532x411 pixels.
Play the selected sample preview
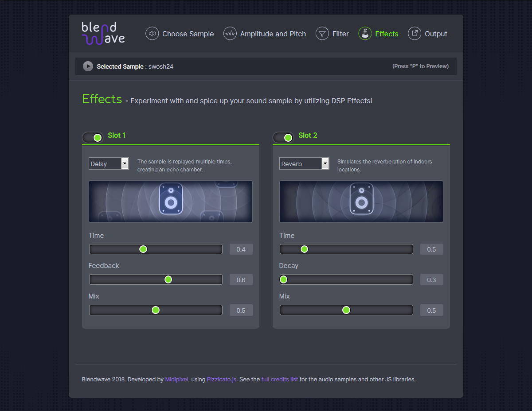[x=88, y=66]
